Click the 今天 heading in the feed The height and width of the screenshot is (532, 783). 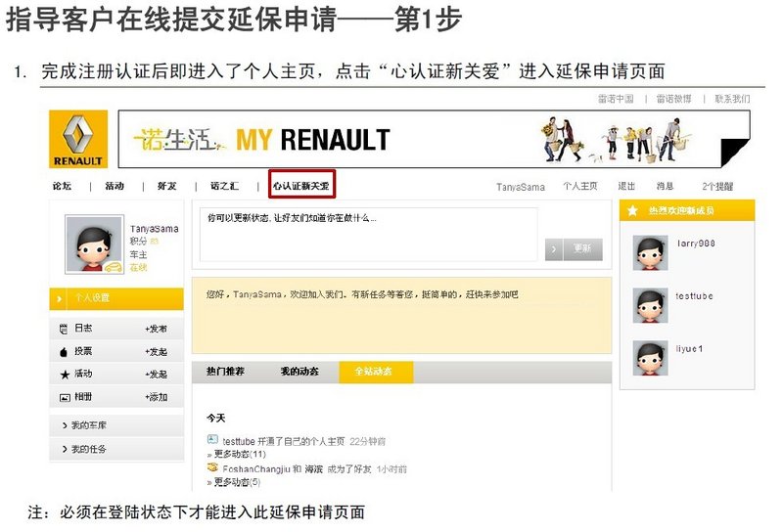point(216,419)
